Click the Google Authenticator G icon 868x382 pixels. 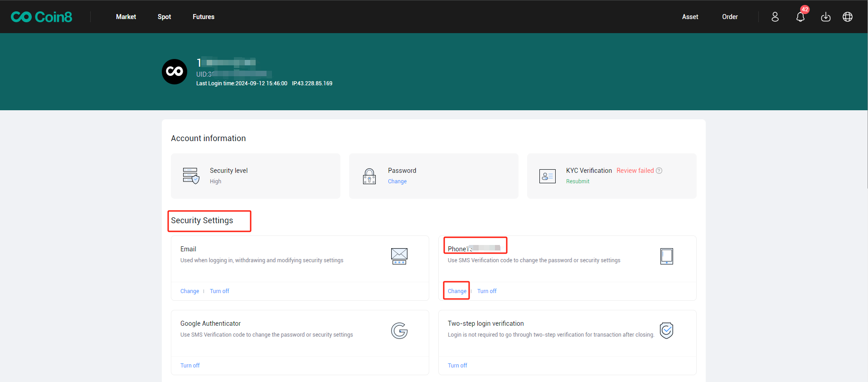click(x=399, y=331)
